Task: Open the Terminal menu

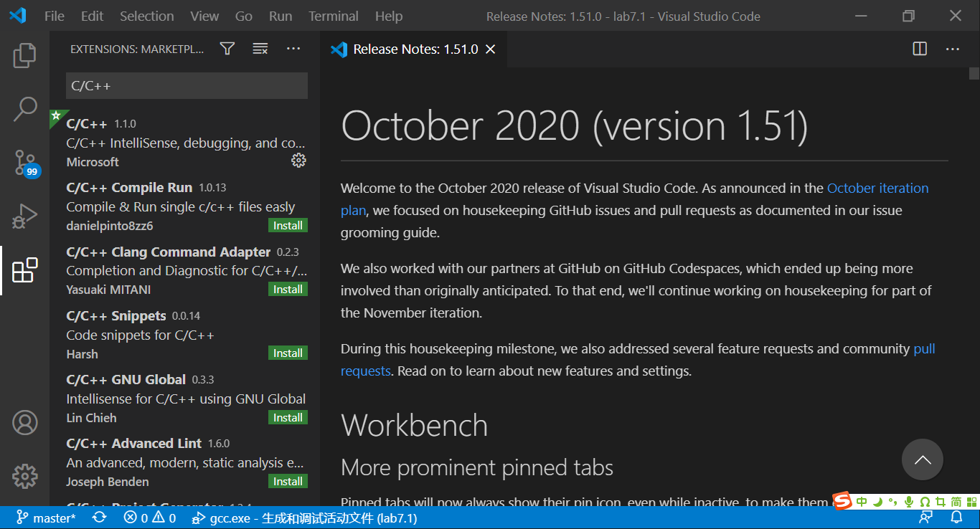Action: click(334, 16)
